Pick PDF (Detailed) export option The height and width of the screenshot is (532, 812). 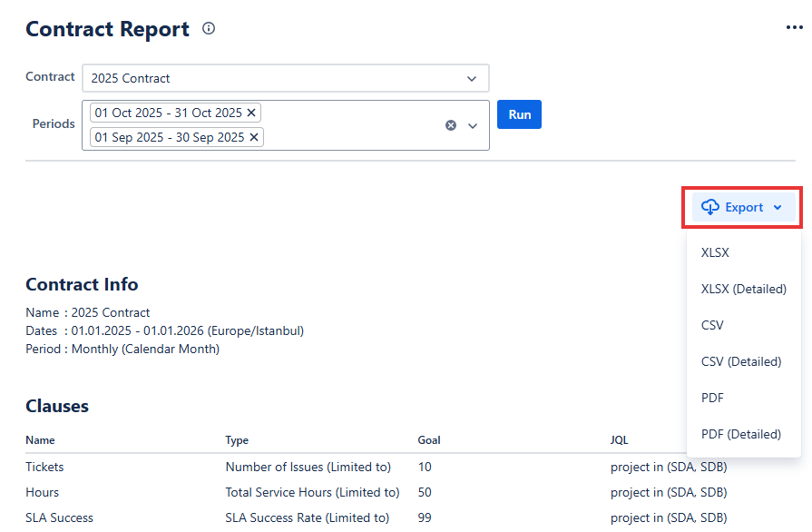point(740,435)
